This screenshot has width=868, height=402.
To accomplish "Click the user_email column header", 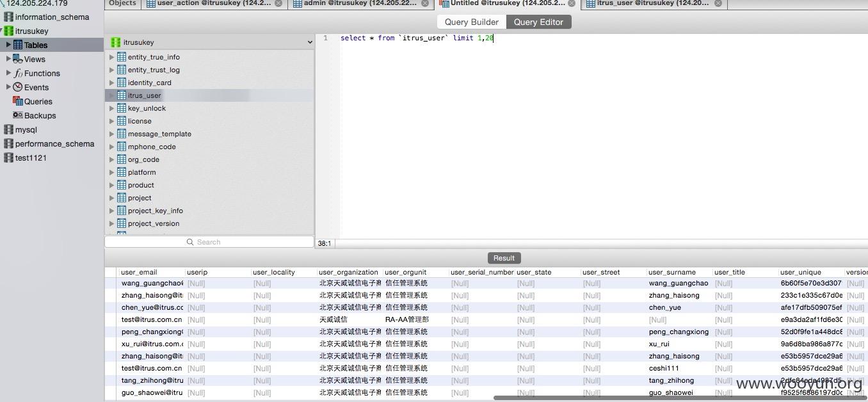I will coord(152,272).
